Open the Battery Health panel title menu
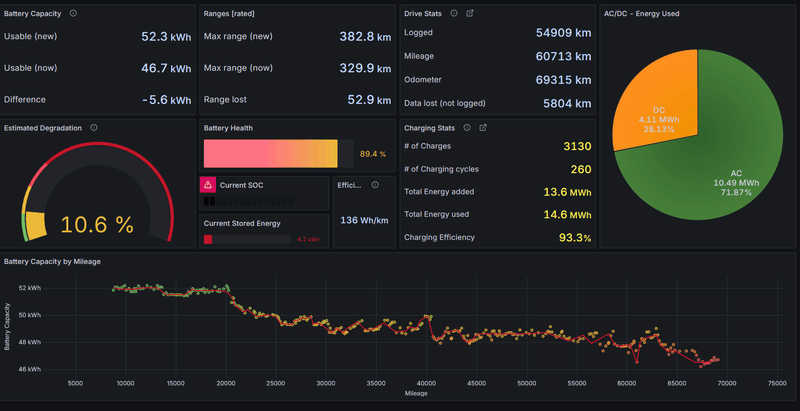800x411 pixels. click(x=228, y=128)
